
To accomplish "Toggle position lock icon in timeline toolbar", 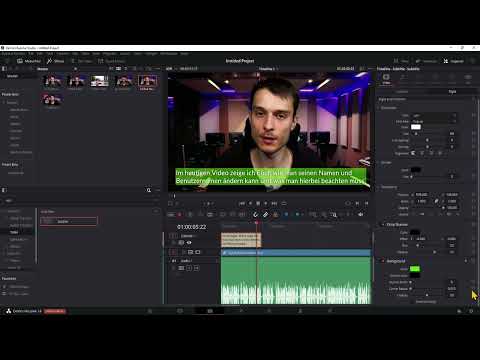I will (x=275, y=215).
